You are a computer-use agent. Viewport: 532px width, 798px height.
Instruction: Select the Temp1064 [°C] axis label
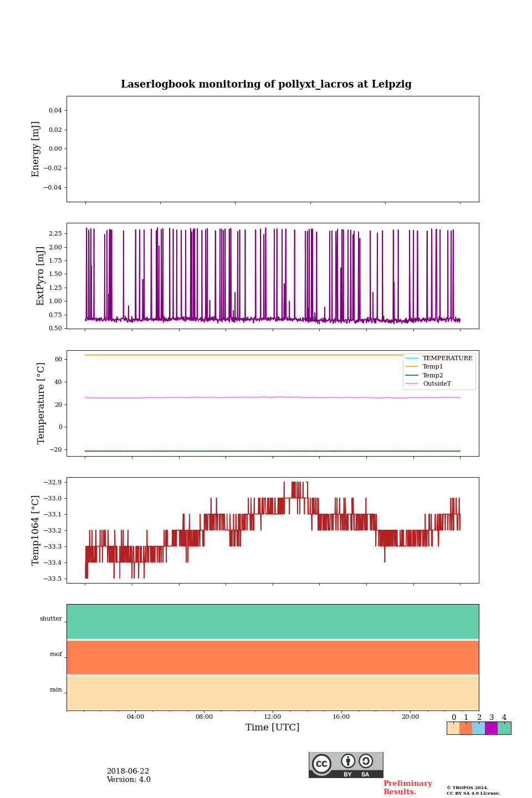click(35, 530)
